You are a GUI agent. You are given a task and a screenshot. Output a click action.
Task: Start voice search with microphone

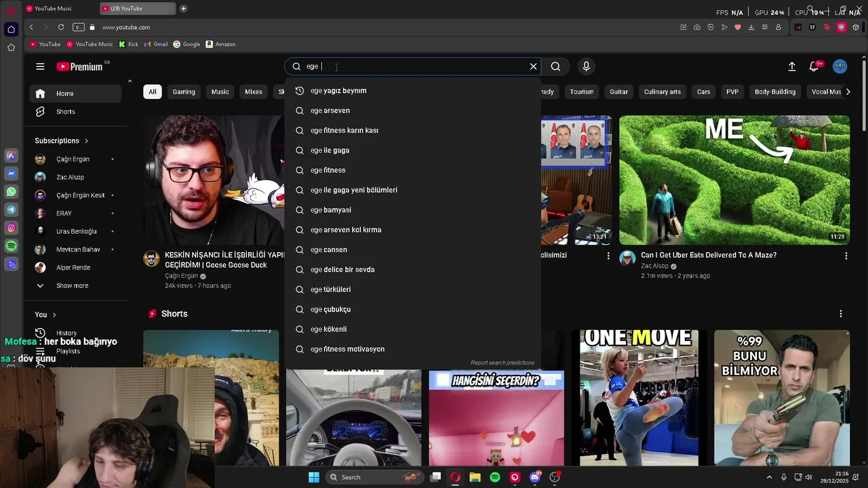[587, 66]
